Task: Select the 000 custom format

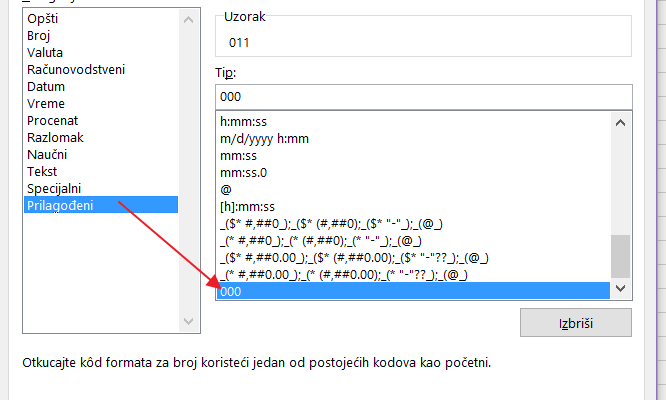Action: tap(413, 291)
